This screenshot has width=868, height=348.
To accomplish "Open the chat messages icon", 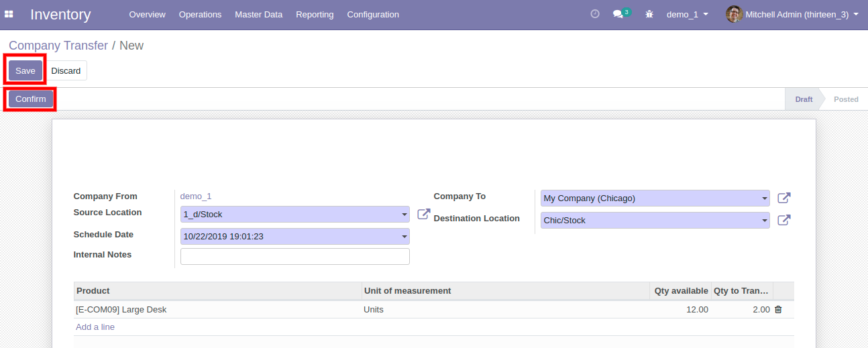I will click(618, 14).
